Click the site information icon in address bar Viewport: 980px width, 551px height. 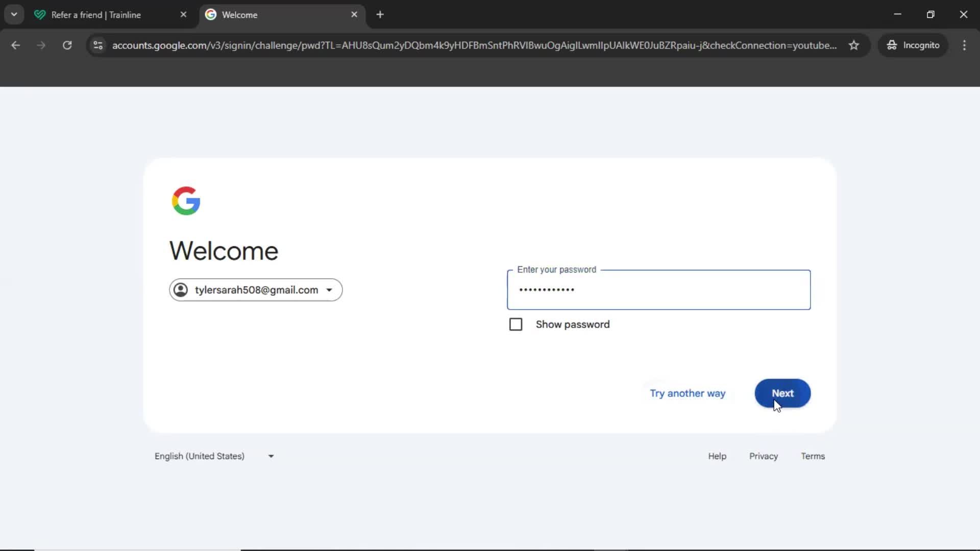point(97,45)
